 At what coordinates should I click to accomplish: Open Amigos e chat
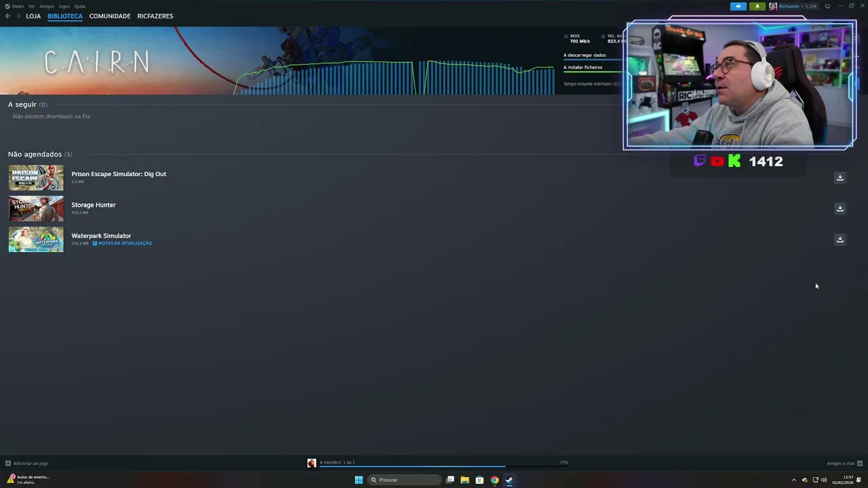point(841,464)
